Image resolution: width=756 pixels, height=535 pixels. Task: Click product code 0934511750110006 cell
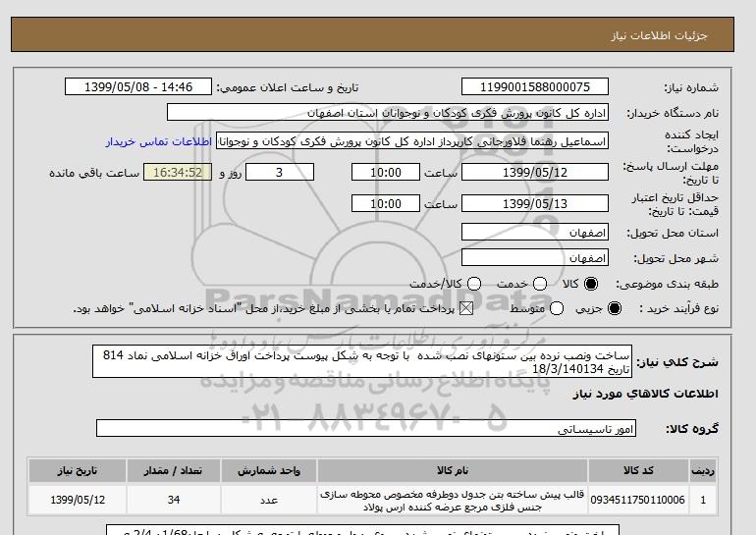click(x=638, y=500)
